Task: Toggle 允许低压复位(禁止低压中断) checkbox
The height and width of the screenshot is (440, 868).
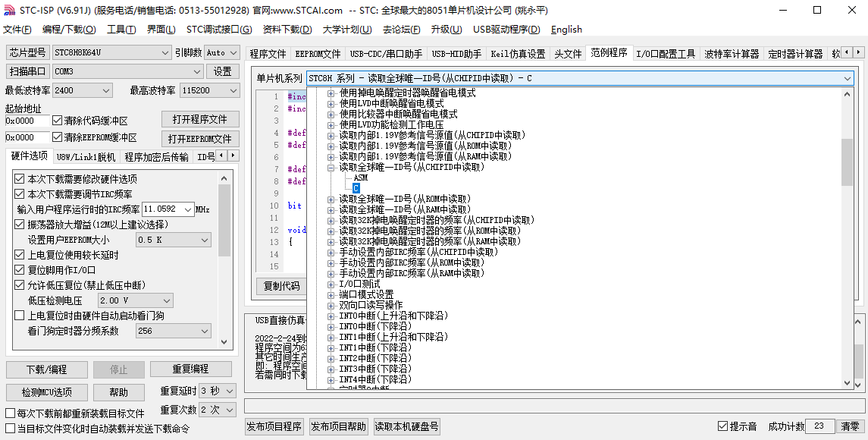Action: coord(20,285)
